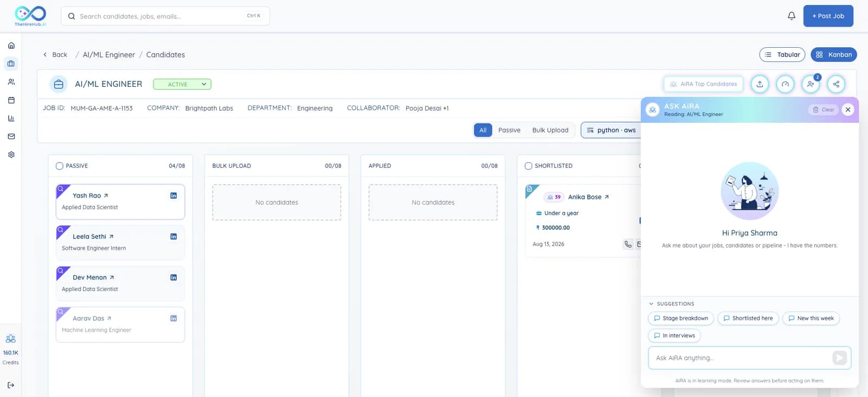
Task: Click AiRA Top Candidates button
Action: [704, 84]
